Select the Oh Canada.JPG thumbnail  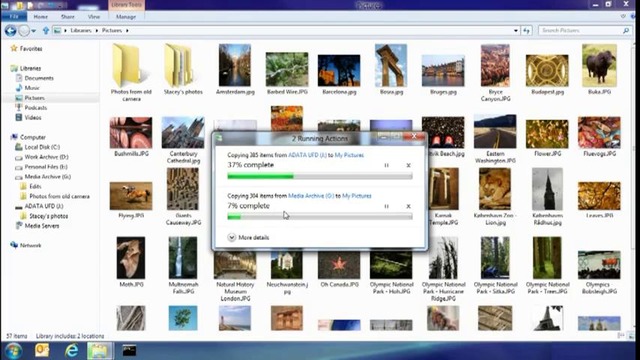click(339, 265)
